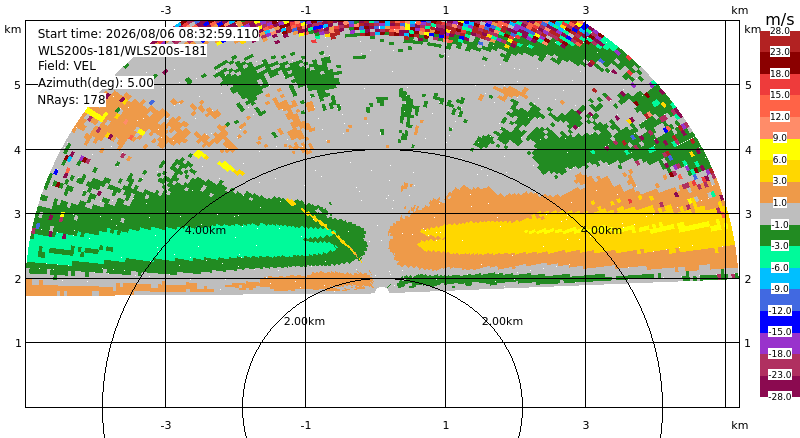The image size is (800, 438).
Task: Click the bottom axis tick label -3
Action: pos(165,425)
